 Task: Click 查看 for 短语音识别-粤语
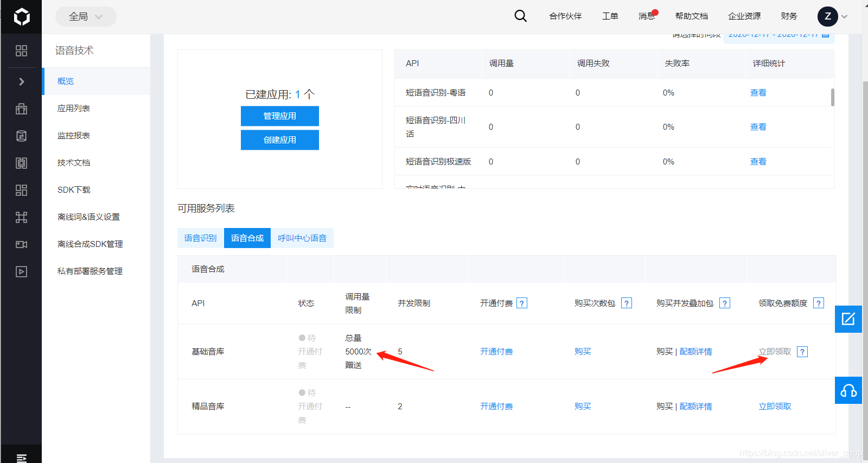pos(758,93)
